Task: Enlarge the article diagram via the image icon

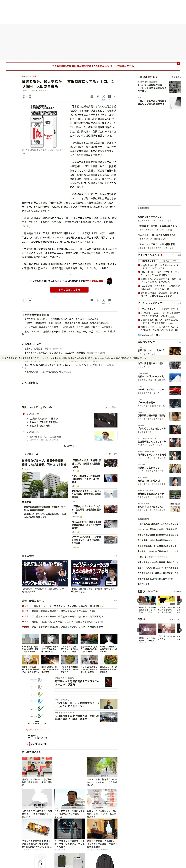Action: point(24,153)
